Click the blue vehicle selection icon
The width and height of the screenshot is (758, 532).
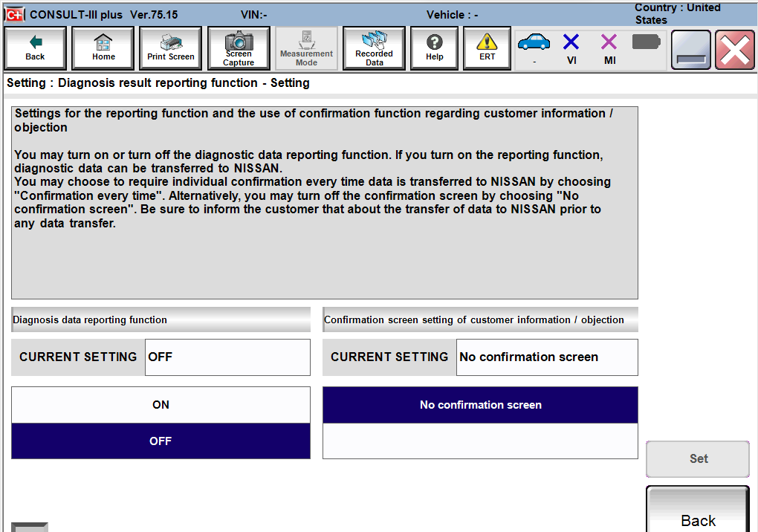[x=534, y=45]
